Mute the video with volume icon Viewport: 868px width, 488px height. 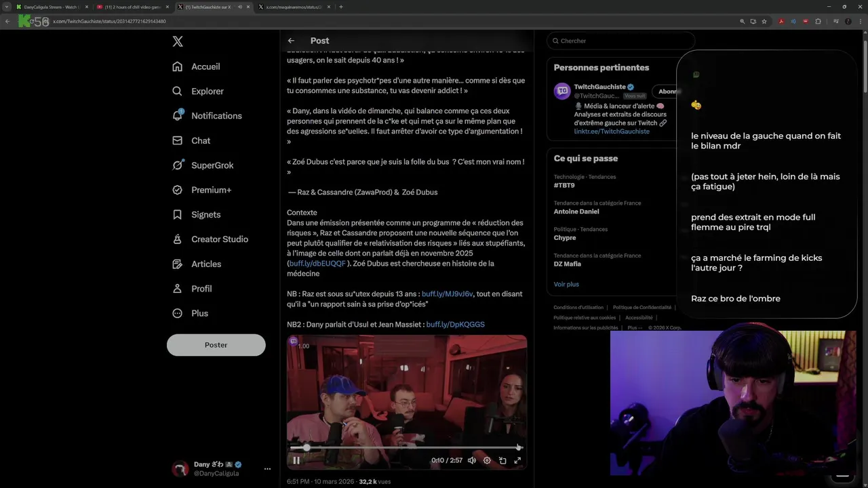click(472, 460)
